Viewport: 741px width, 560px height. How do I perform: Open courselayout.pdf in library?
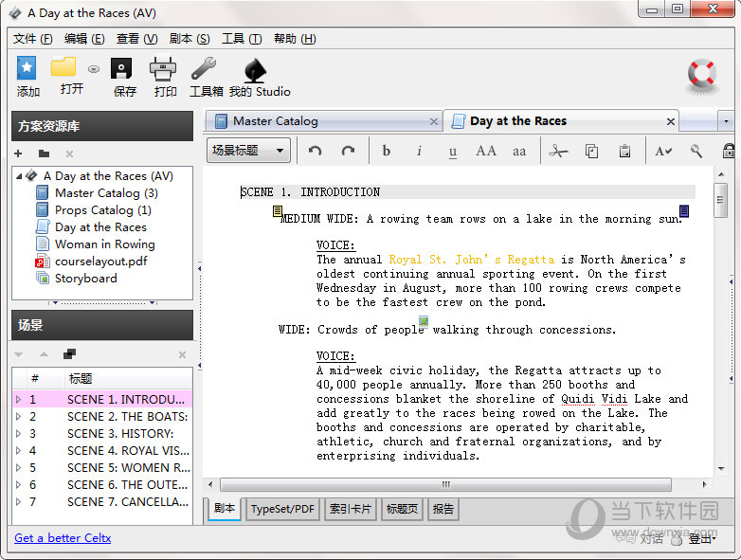tap(101, 262)
